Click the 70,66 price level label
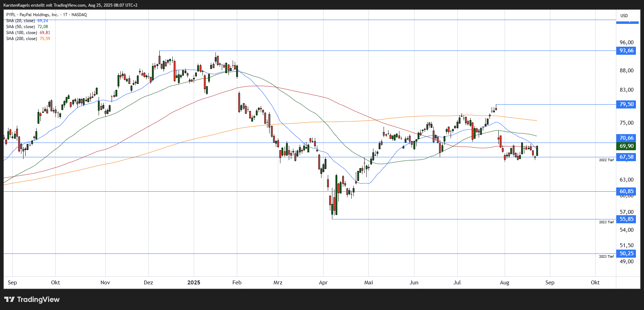Screen dimensions: 644x310 tap(626, 138)
